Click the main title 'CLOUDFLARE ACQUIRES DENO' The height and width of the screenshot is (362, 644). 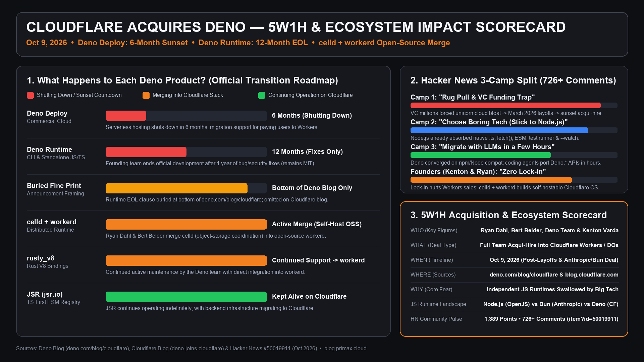[x=136, y=27]
